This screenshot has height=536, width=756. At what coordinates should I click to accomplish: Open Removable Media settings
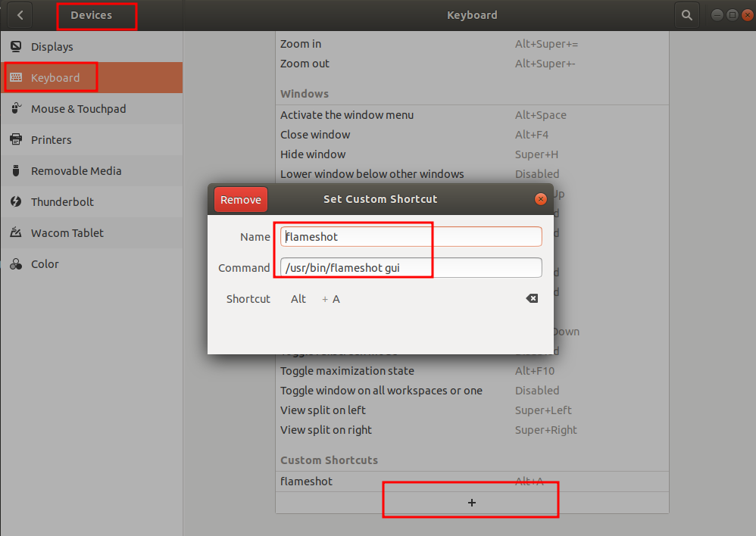[92, 170]
